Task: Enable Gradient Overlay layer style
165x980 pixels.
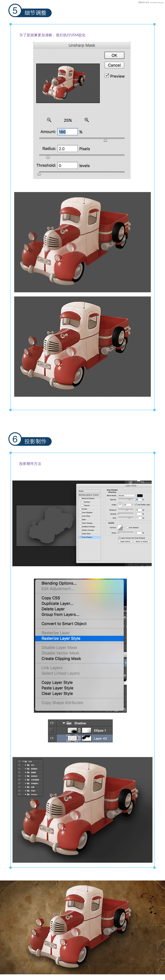Action: pos(80,527)
